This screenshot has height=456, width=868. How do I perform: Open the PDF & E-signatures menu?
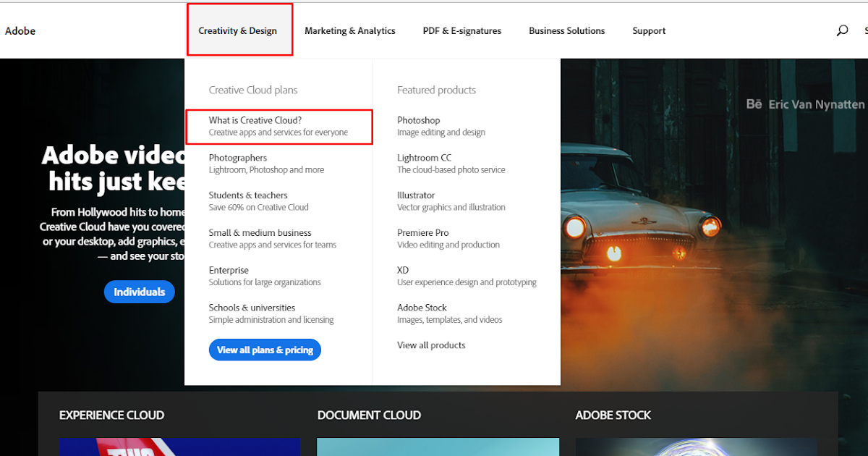coord(462,30)
